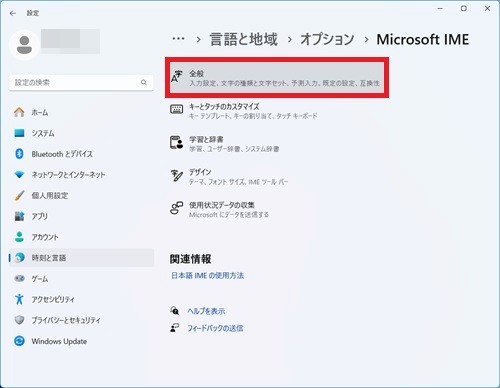This screenshot has width=500, height=388.
Task: Click the privacy shield icon
Action: coord(19,320)
